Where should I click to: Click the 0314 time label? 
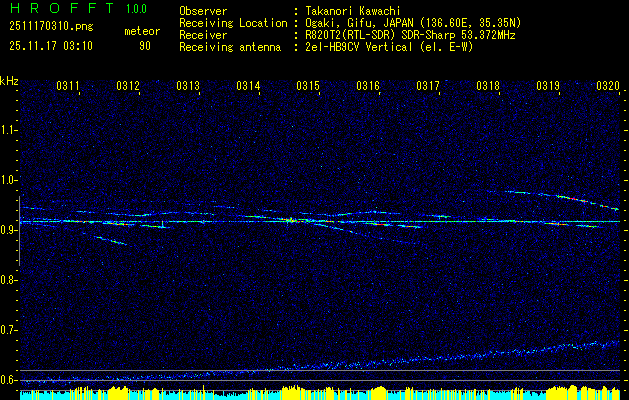click(248, 86)
